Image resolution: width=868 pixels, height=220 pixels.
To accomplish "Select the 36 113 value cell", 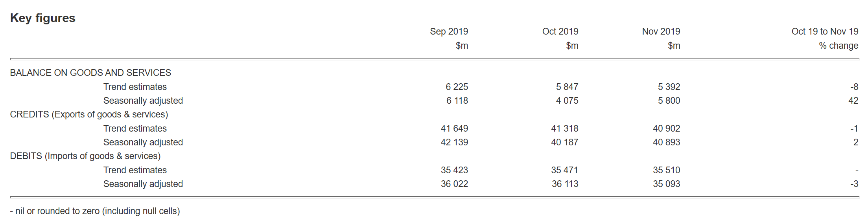I will pos(565,184).
